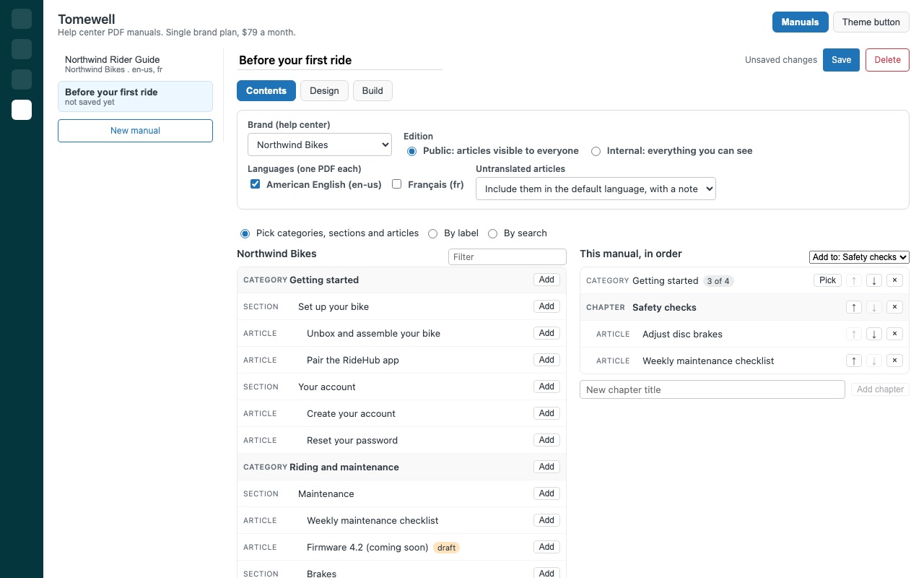Screen dimensions: 924x578
Task: Remove the Safety checks chapter
Action: (894, 307)
